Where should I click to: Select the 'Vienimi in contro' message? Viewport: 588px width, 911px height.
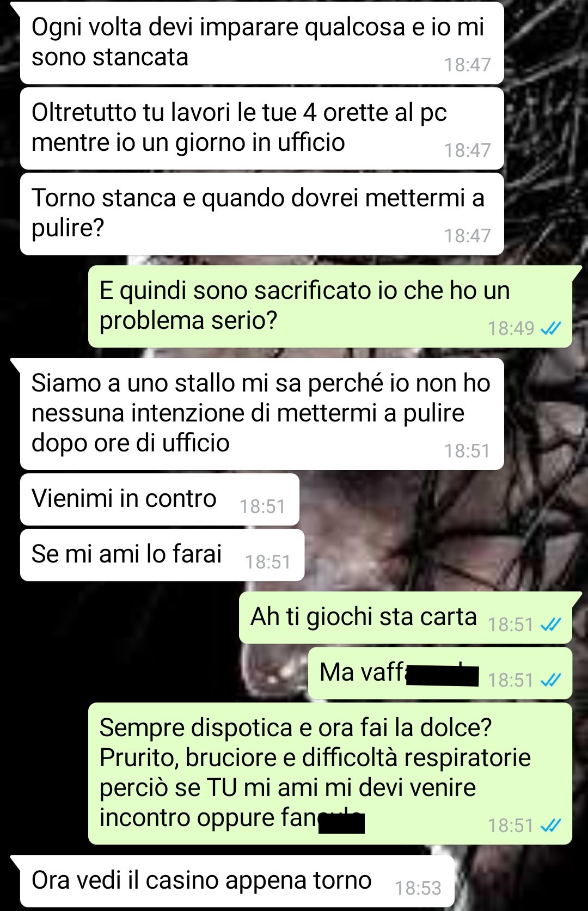pyautogui.click(x=160, y=499)
